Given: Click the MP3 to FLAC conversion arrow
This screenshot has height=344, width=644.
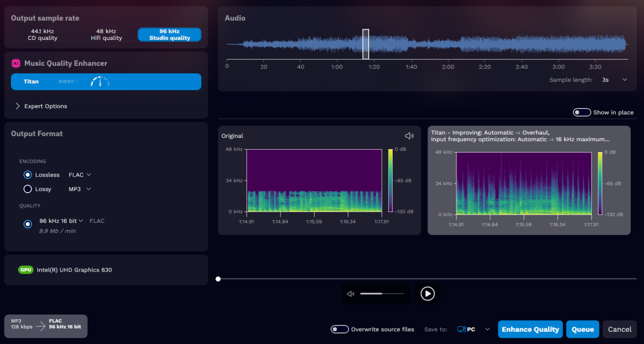Looking at the screenshot, I should (41, 326).
